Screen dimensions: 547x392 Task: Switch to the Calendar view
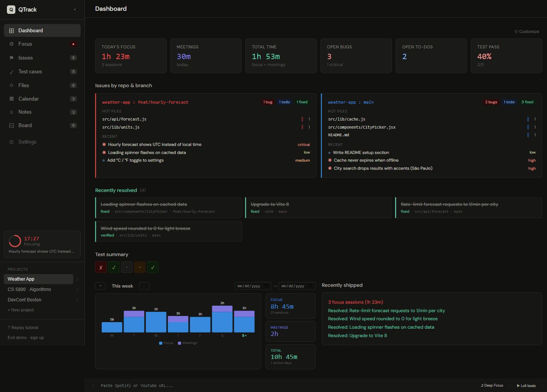[42, 99]
